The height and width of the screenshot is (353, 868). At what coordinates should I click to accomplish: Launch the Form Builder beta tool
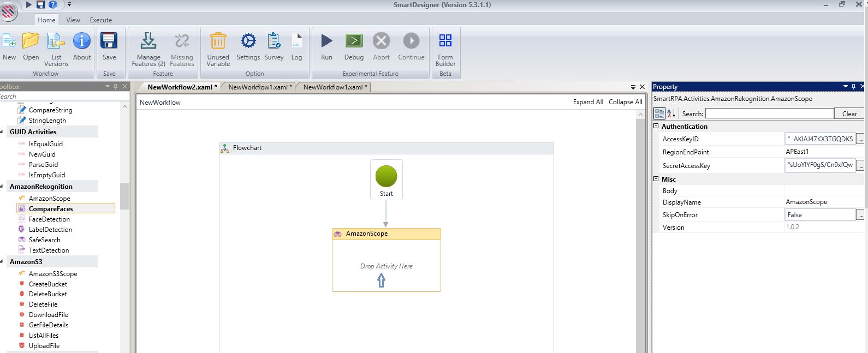(x=445, y=41)
